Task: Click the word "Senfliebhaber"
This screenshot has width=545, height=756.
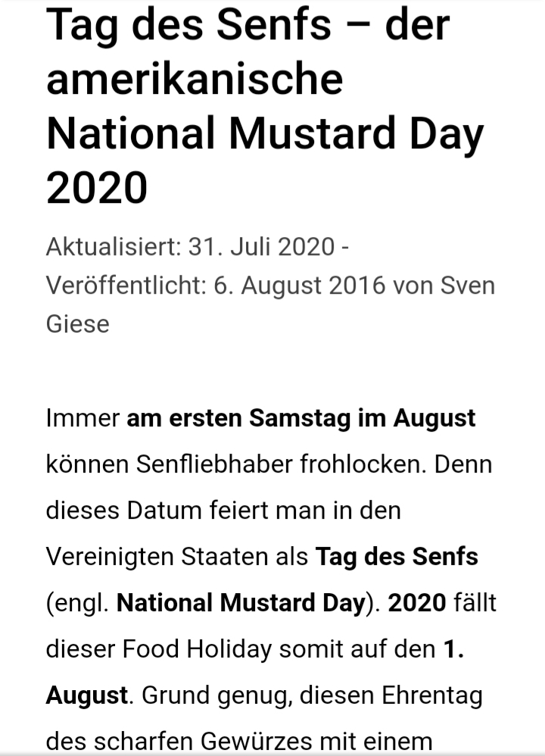Action: tap(214, 465)
